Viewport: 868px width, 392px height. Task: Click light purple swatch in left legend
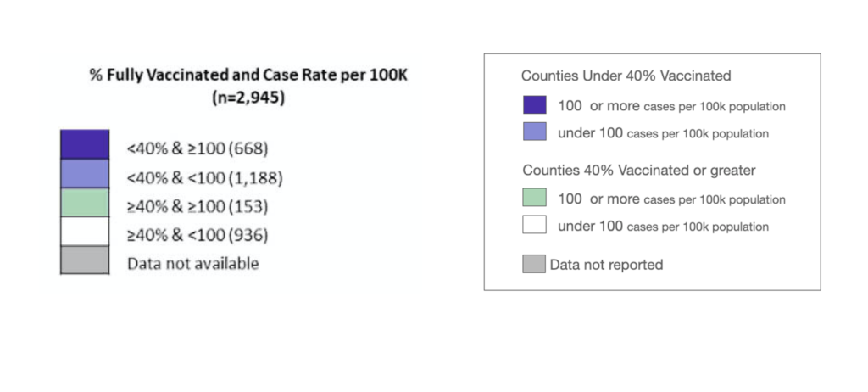click(85, 174)
